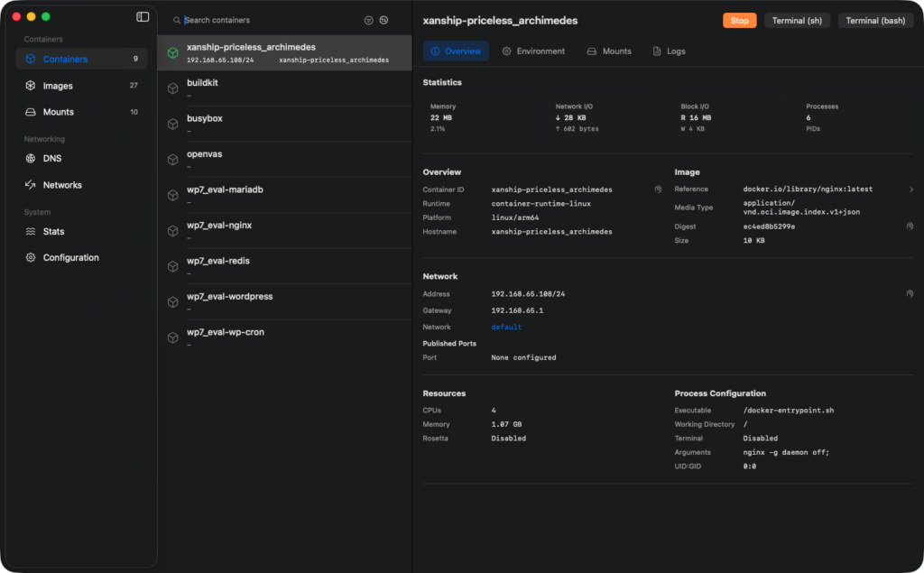Click the container-runtime-linux runtime value
The width and height of the screenshot is (924, 573).
click(x=541, y=203)
